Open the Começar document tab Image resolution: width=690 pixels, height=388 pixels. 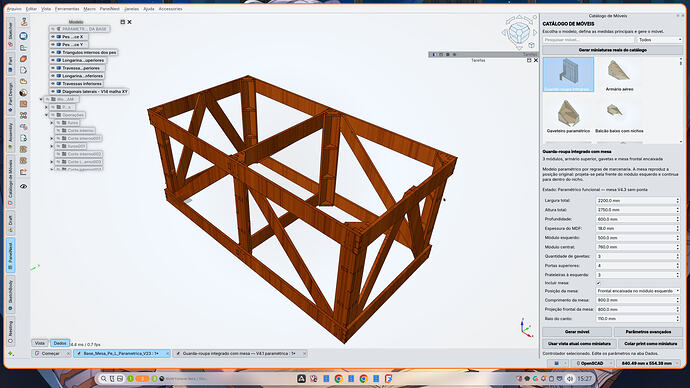coord(51,354)
